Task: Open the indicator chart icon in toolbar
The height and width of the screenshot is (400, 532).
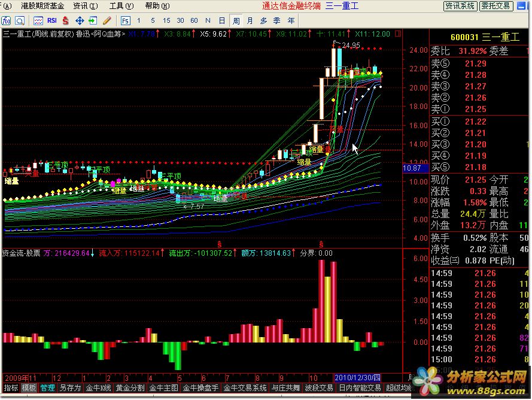Action: click(x=38, y=21)
